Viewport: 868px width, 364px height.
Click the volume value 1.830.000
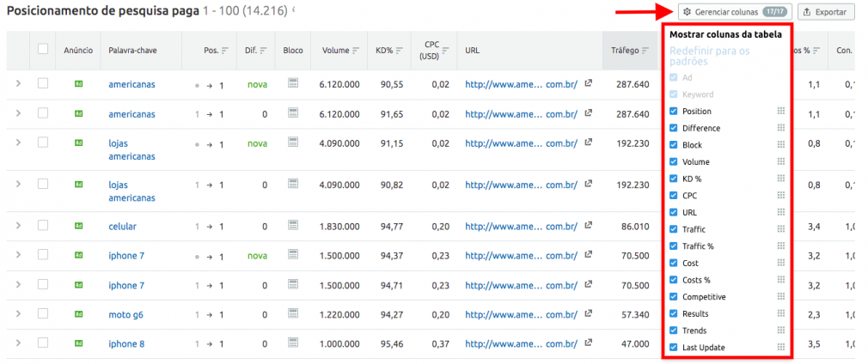[339, 227]
